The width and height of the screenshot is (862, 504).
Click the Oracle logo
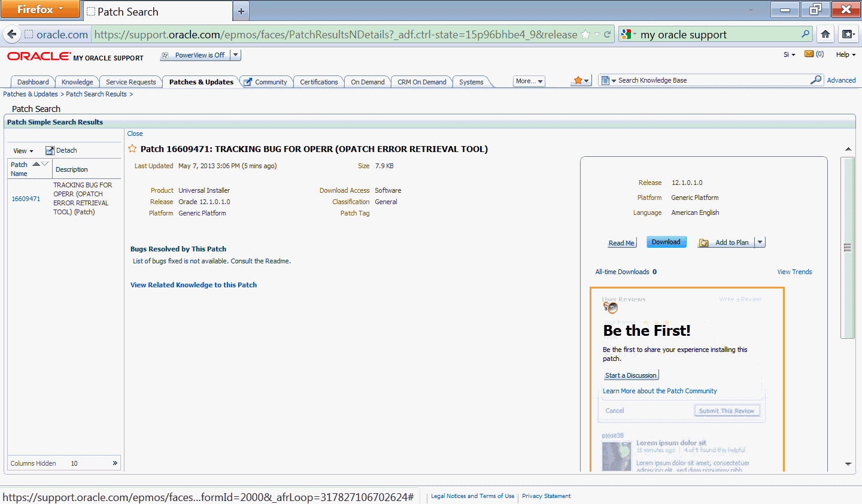(x=39, y=56)
